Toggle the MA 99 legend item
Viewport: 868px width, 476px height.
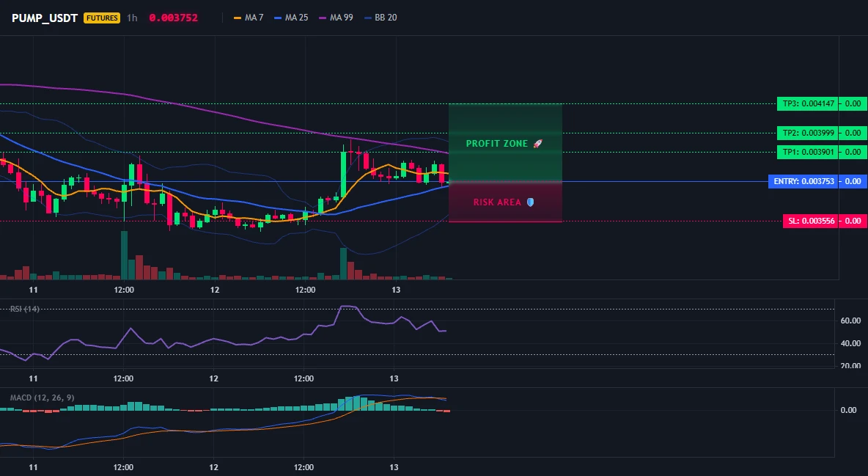(336, 18)
